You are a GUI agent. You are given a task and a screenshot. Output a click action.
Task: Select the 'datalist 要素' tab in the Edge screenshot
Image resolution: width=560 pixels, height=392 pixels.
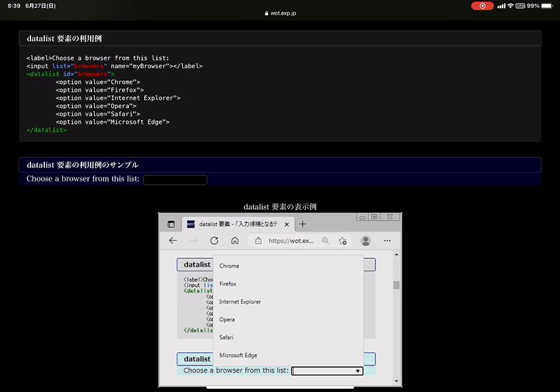[x=238, y=224]
